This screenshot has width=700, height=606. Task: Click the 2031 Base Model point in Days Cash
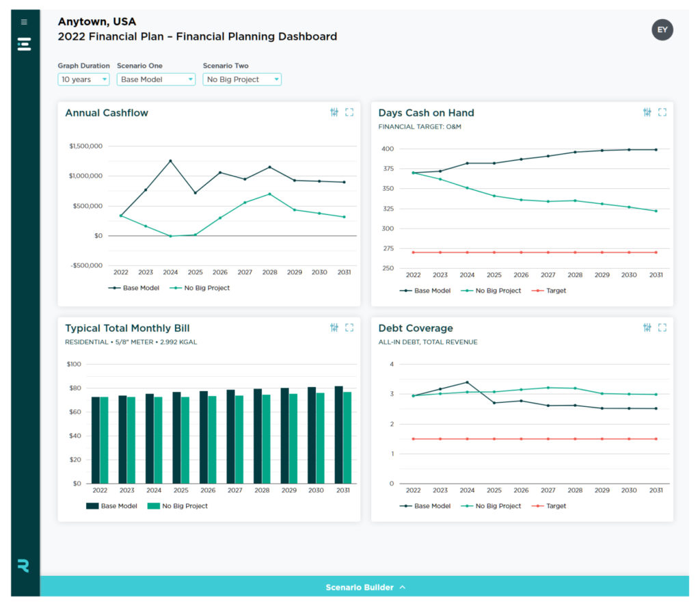(x=656, y=150)
